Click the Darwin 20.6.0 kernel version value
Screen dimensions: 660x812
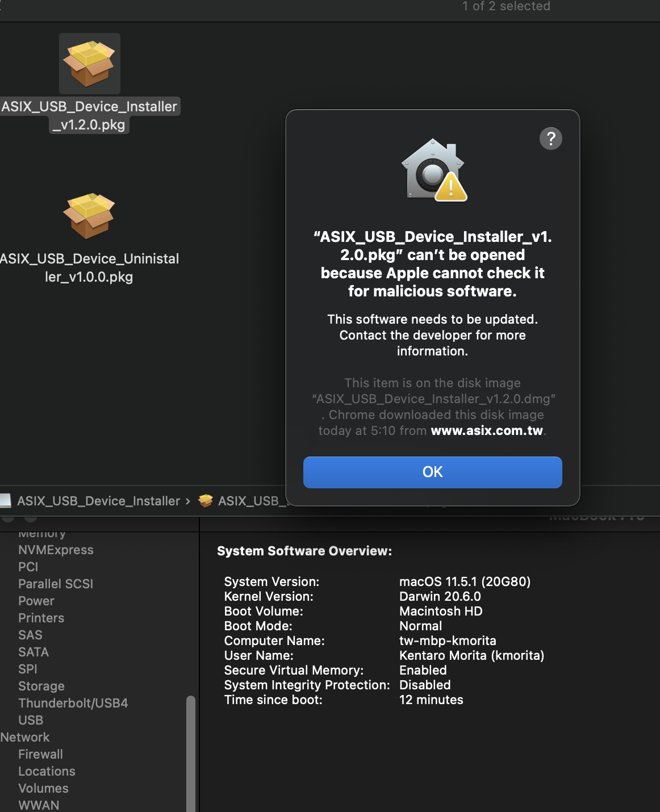coord(440,596)
